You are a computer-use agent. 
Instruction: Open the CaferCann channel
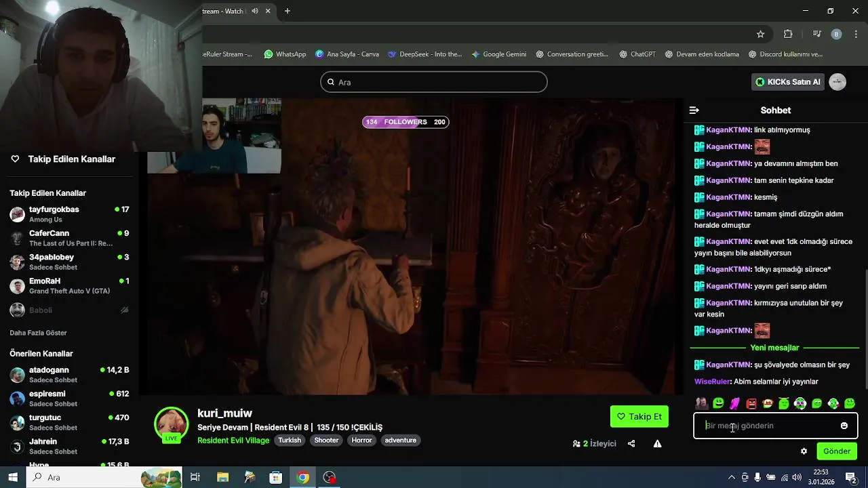click(x=69, y=238)
